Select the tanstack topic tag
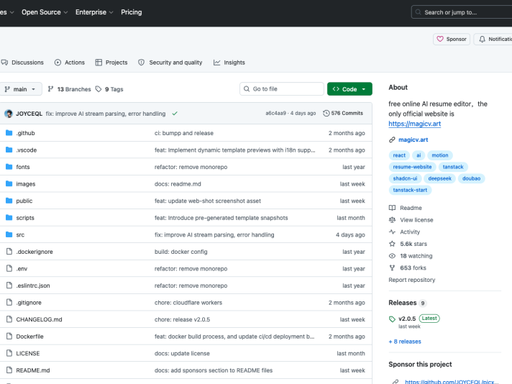Viewport: 512px width, 384px height. pos(453,167)
